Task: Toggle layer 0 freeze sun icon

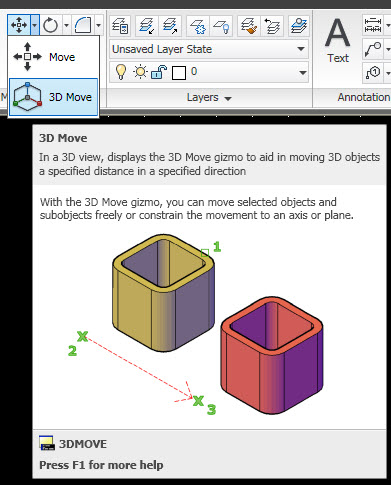Action: [140, 72]
